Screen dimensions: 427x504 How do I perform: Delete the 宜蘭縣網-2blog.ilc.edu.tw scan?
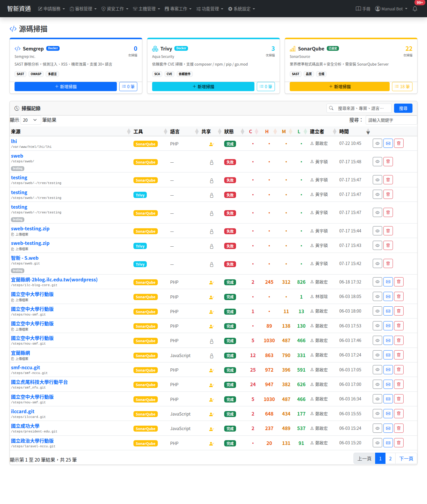[399, 282]
